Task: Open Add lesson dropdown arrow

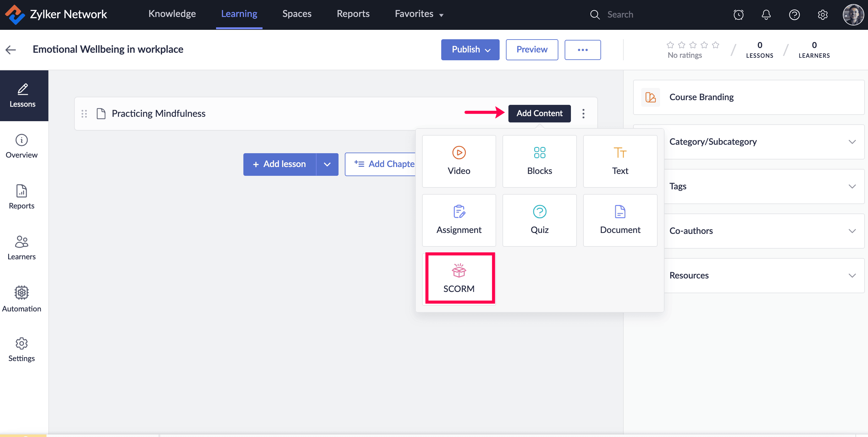Action: tap(327, 164)
